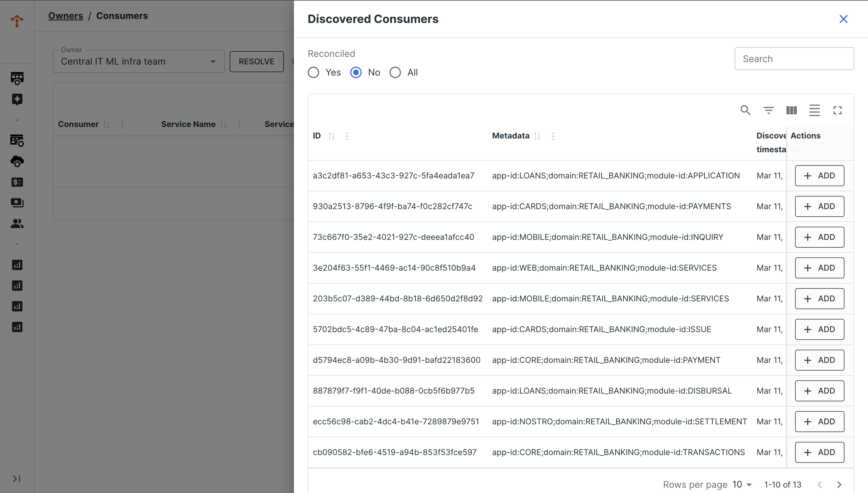This screenshot has height=493, width=868.
Task: Sort by ID column arrows
Action: [332, 136]
